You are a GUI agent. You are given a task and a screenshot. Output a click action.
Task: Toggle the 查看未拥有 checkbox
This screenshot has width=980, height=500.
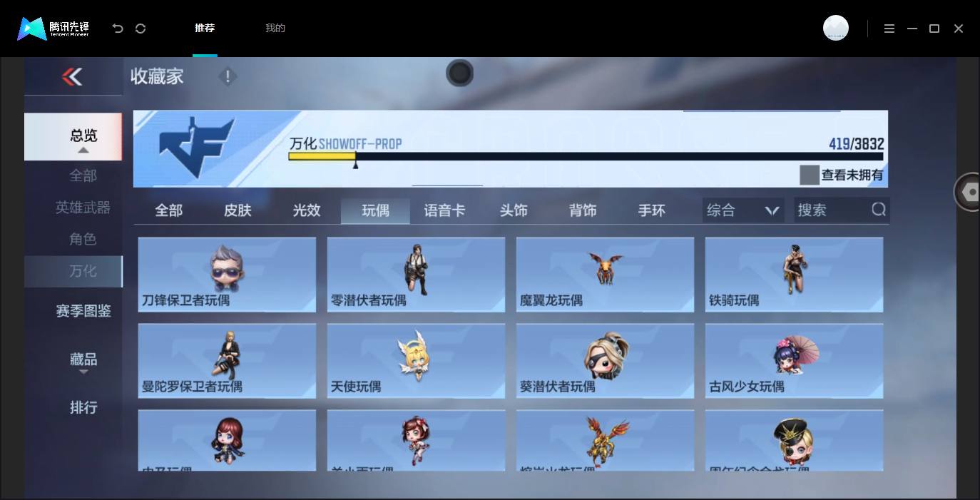click(810, 175)
